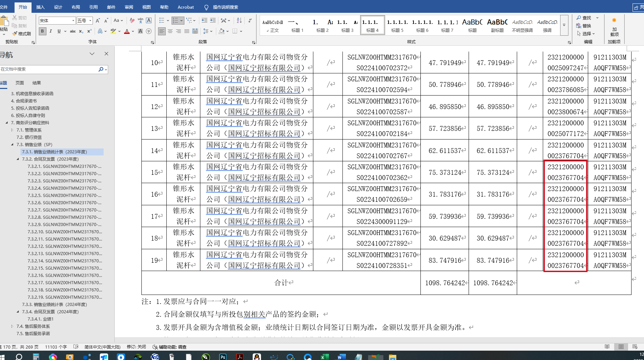Viewport: 644px width, 360px height.
Task: Open the Layout (布局) ribbon tab
Action: (76, 7)
